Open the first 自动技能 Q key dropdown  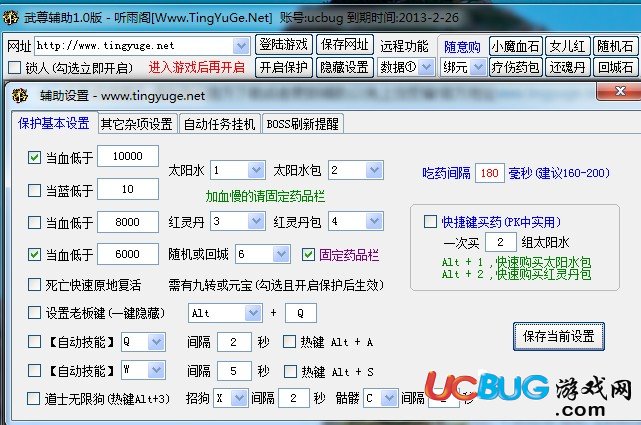click(x=156, y=342)
